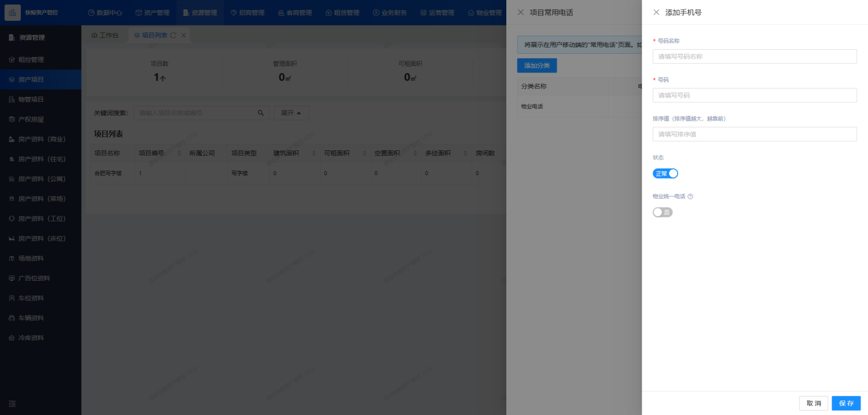Close the 项目列表 tab with its X
Viewport: 868px width, 415px height.
tap(183, 35)
